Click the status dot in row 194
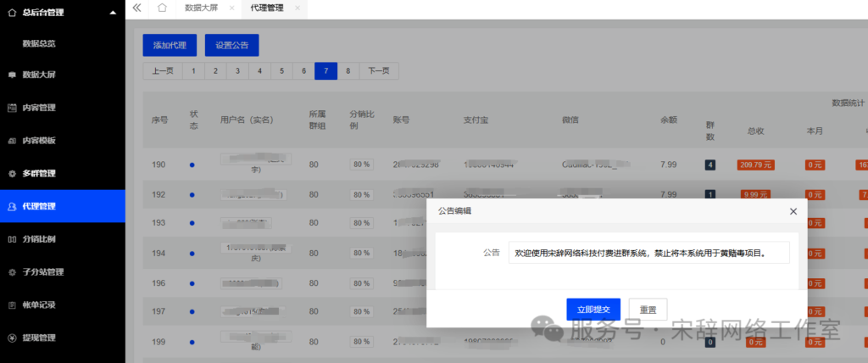Screen dimensions: 868x363 coord(192,254)
